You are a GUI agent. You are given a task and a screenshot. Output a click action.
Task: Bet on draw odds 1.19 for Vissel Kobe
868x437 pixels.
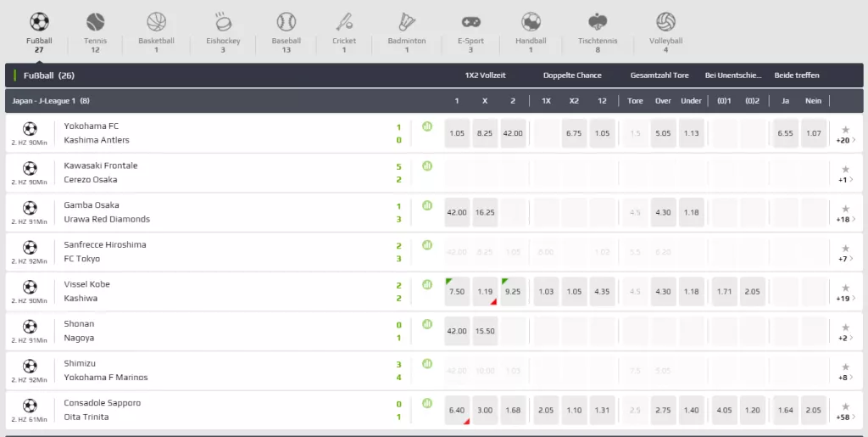click(x=486, y=291)
